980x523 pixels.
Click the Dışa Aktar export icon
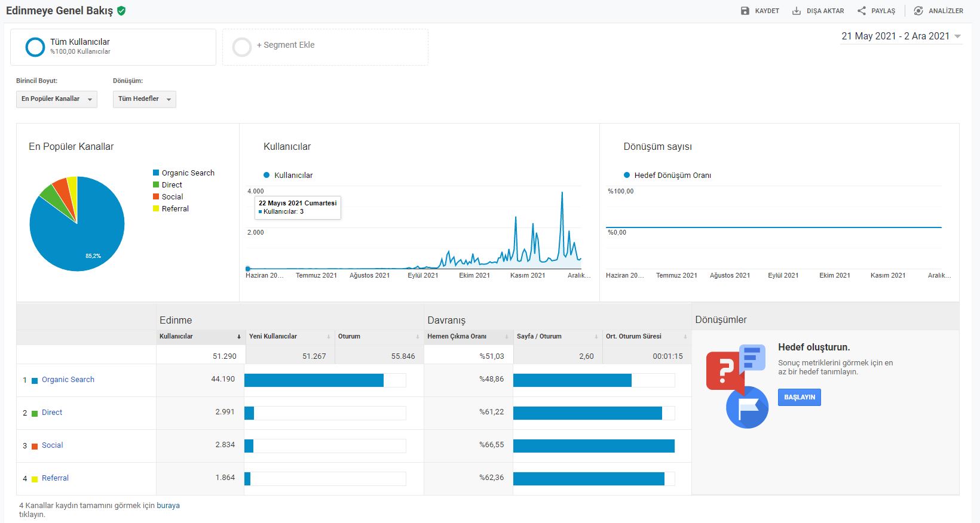797,11
